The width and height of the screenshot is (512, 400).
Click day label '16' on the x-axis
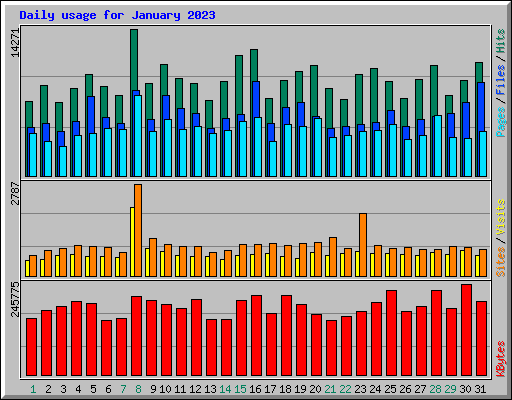point(255,389)
